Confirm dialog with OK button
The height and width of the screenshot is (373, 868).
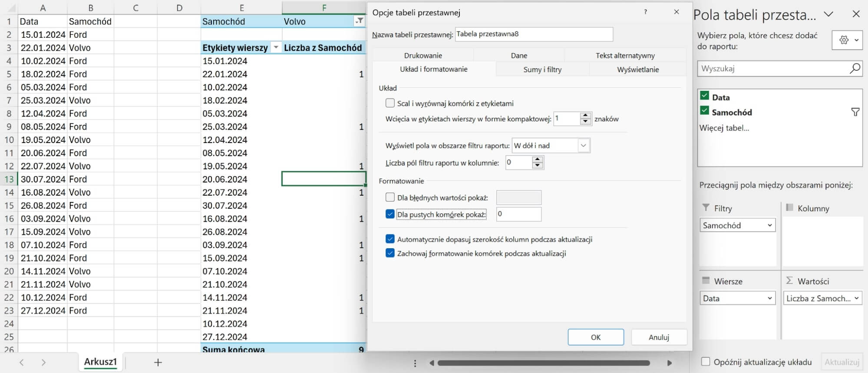click(x=595, y=337)
